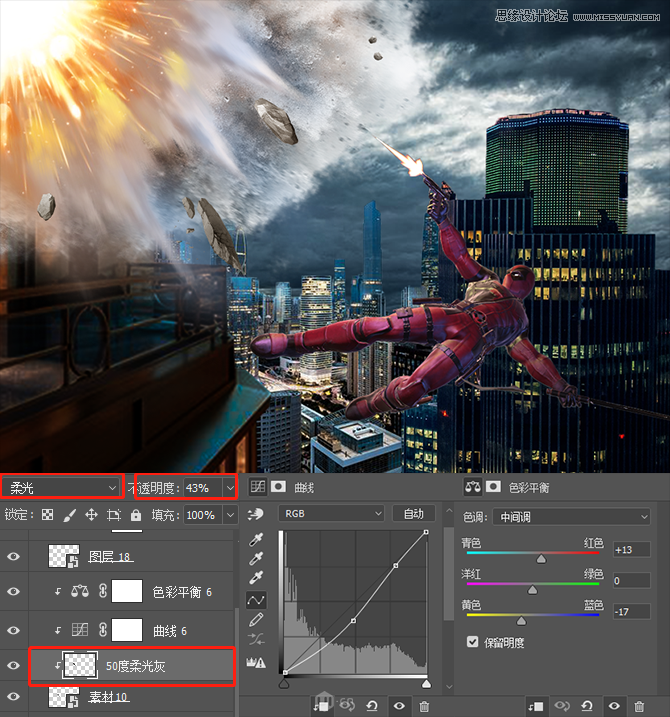The image size is (670, 717).
Task: Click the balance scale icon in 色彩平衡 header
Action: coord(473,487)
